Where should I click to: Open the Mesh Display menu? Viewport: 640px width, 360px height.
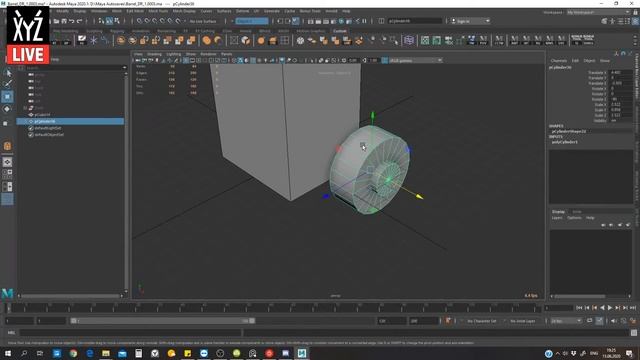click(184, 11)
